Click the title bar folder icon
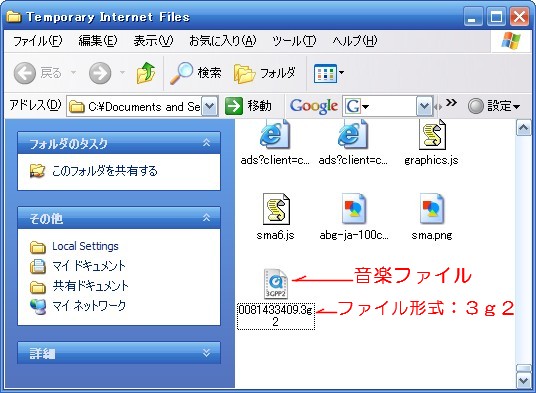 coord(13,16)
